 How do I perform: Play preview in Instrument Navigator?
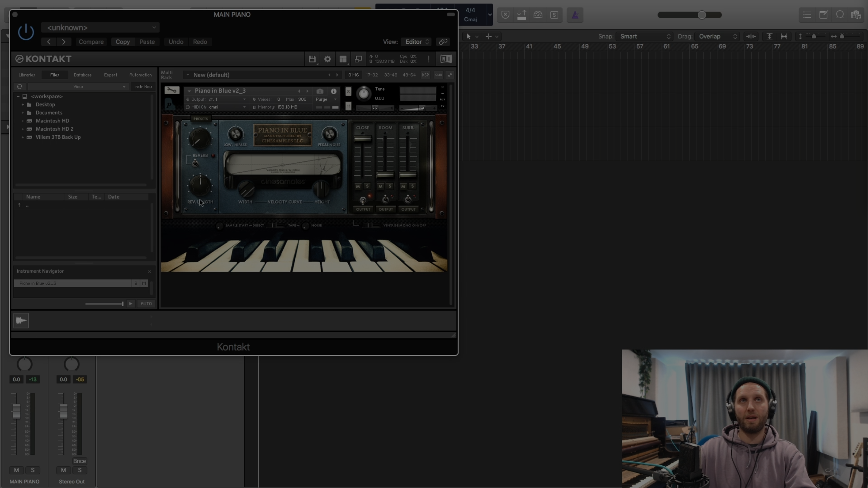[131, 304]
